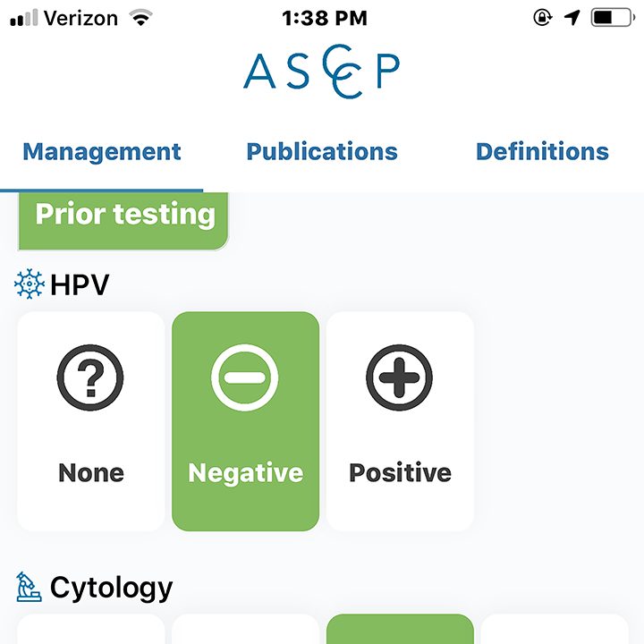
Task: Tap the 1:38 PM clock
Action: tap(325, 18)
